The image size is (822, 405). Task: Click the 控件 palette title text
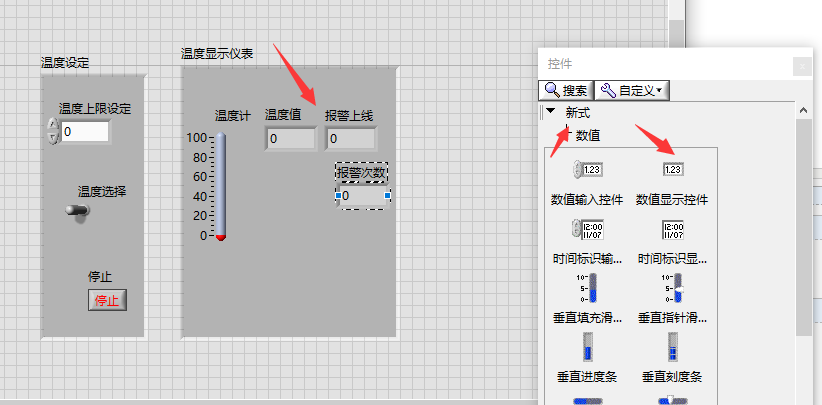coord(560,64)
